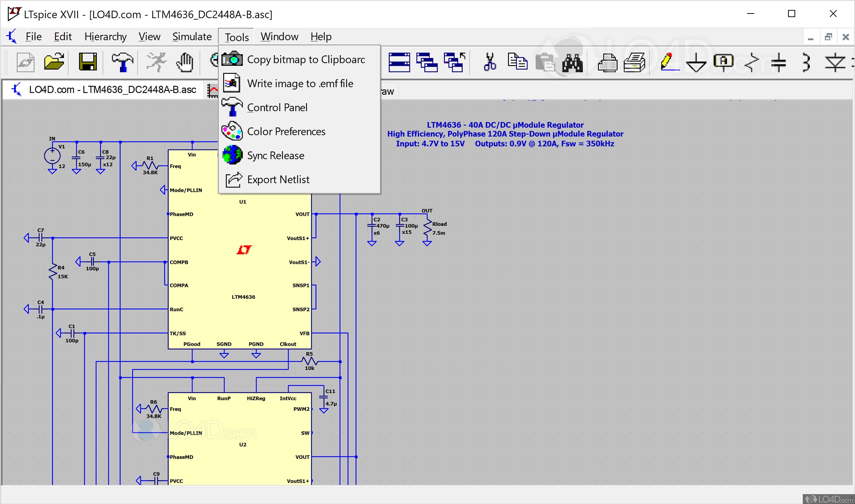The height and width of the screenshot is (504, 855).
Task: Select the Capacitor component tool
Action: click(x=778, y=62)
